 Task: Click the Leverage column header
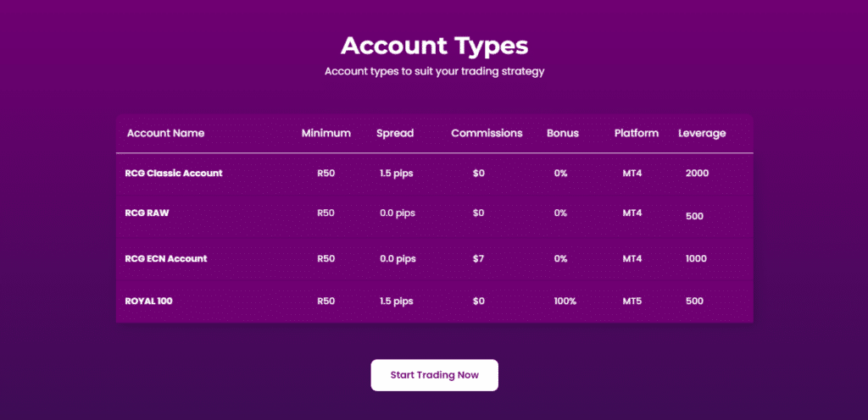702,134
